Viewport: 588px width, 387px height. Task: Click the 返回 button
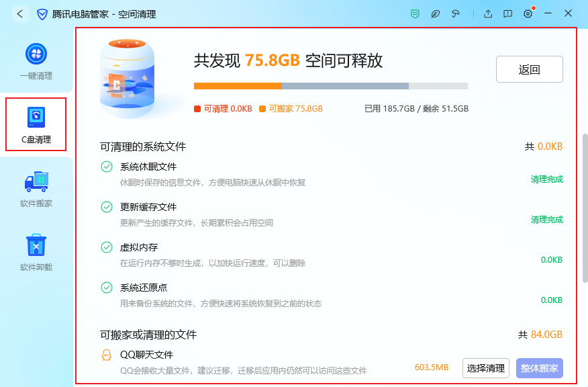(529, 69)
